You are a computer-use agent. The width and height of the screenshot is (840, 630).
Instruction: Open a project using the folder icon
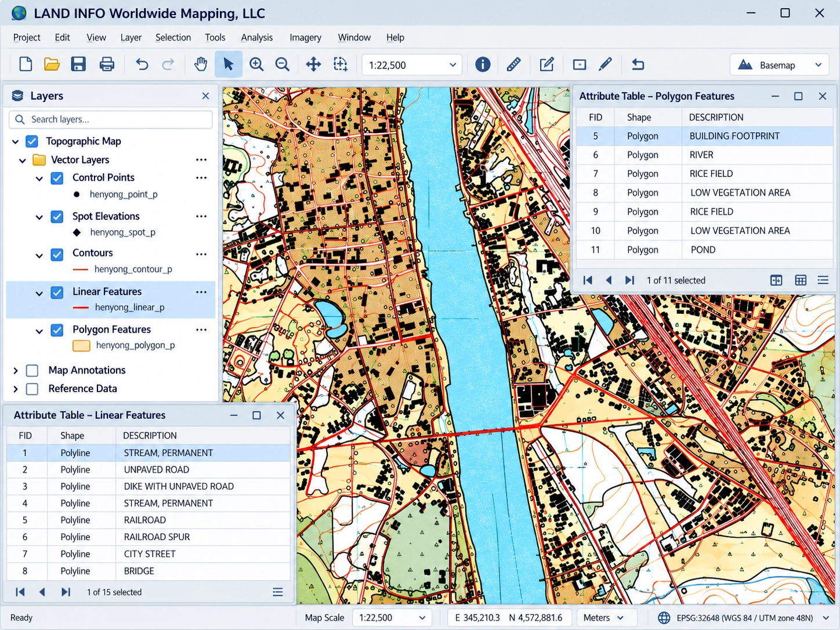click(x=52, y=64)
